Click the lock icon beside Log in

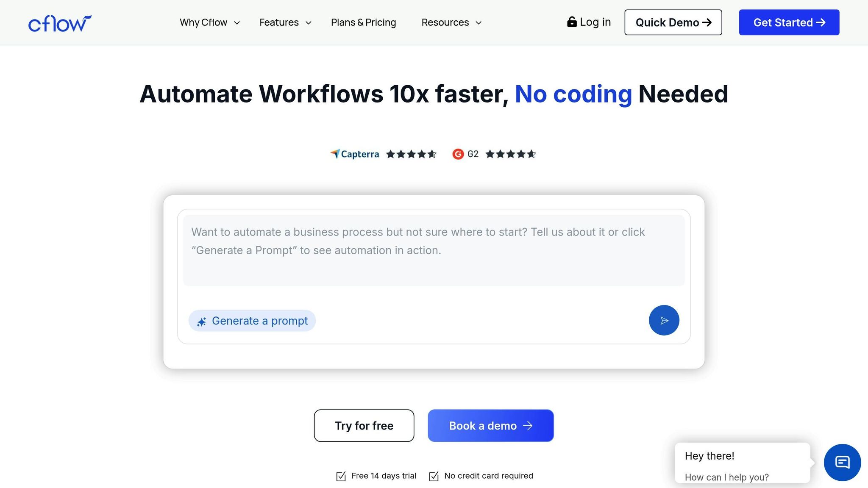[x=572, y=22]
